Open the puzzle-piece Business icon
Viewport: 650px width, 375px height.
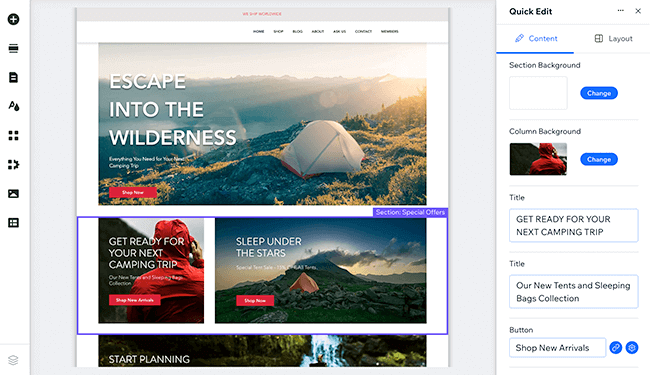[13, 165]
